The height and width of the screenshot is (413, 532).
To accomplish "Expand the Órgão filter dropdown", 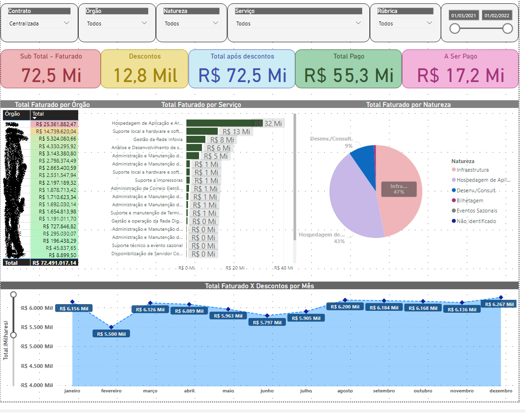I will point(117,24).
